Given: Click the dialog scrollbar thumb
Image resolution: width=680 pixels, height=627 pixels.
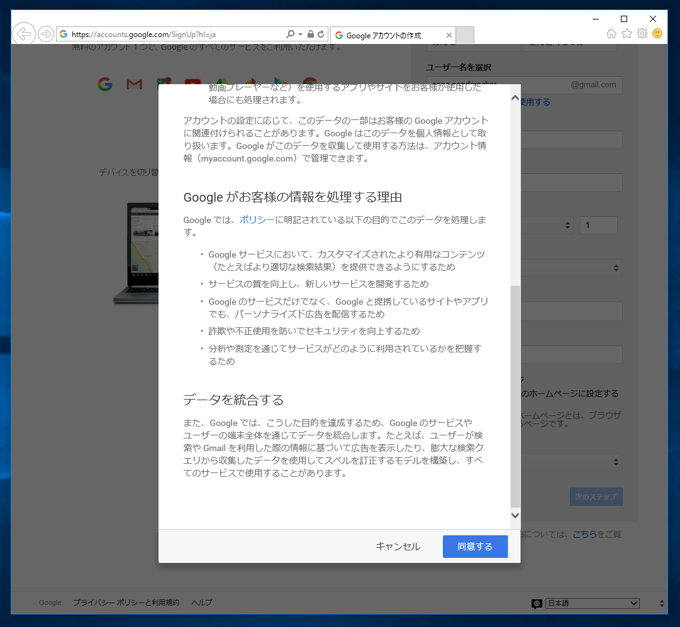Looking at the screenshot, I should point(515,396).
